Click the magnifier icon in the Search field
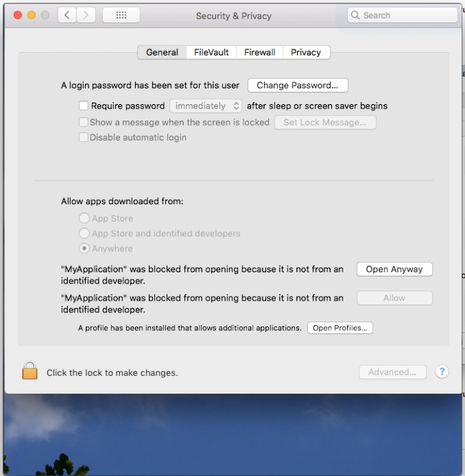The image size is (465, 476). (355, 15)
